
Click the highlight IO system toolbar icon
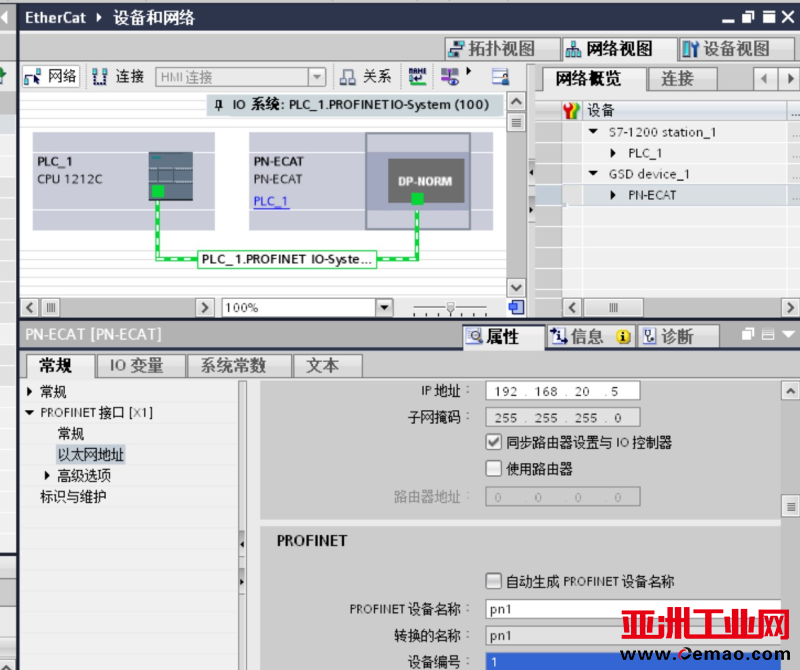point(449,77)
